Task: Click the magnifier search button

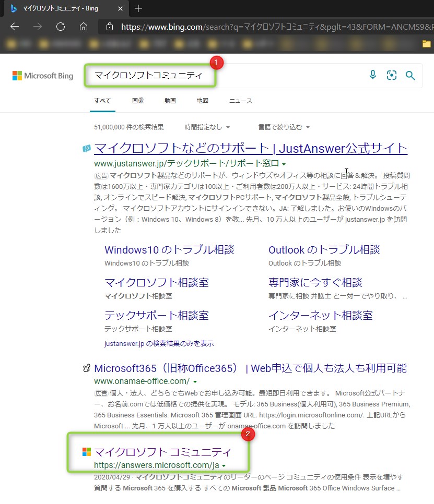Action: coord(410,76)
